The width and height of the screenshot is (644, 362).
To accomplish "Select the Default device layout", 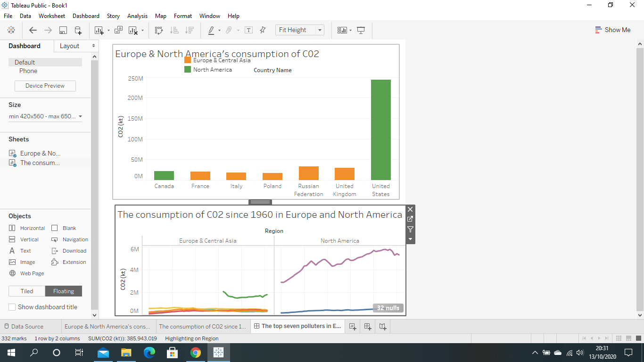I will (45, 62).
